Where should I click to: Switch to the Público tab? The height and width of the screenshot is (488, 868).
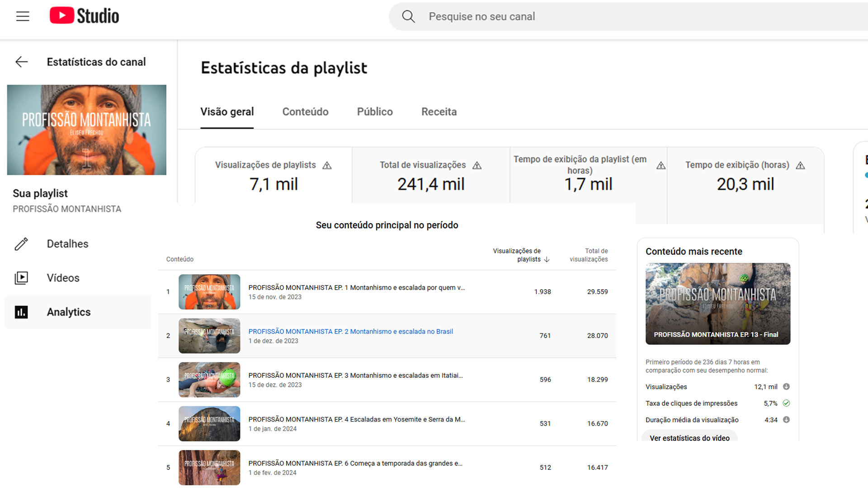[x=375, y=112]
